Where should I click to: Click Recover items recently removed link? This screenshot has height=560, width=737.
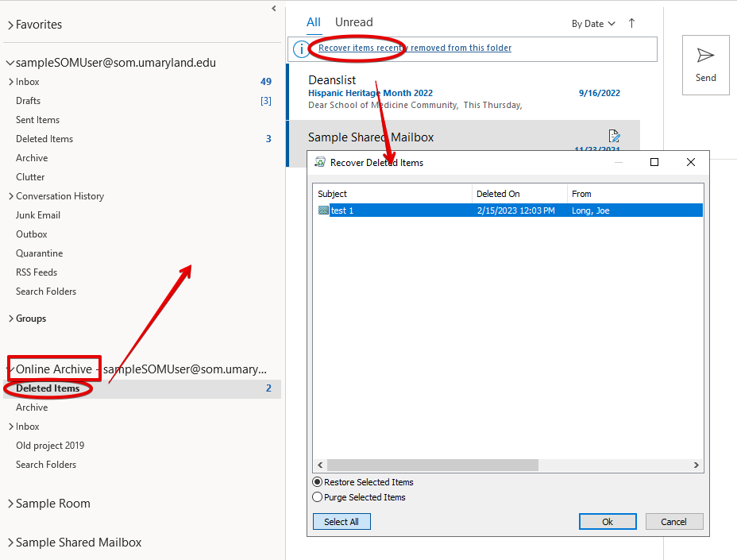415,48
